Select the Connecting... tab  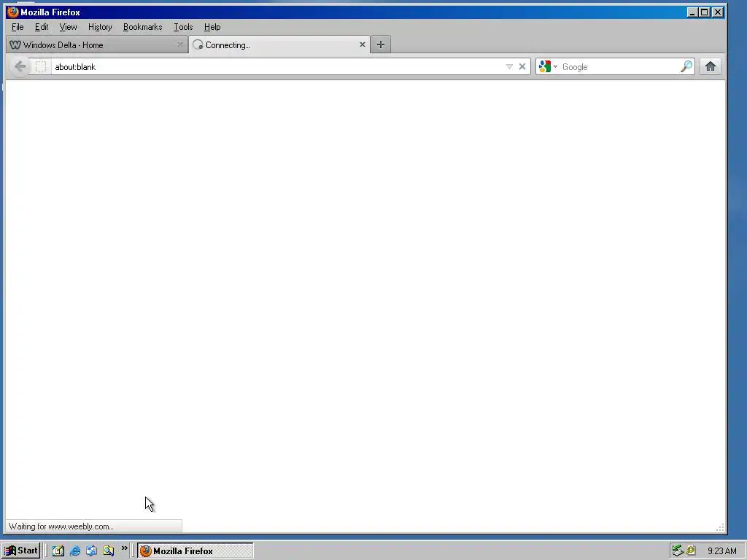point(279,44)
